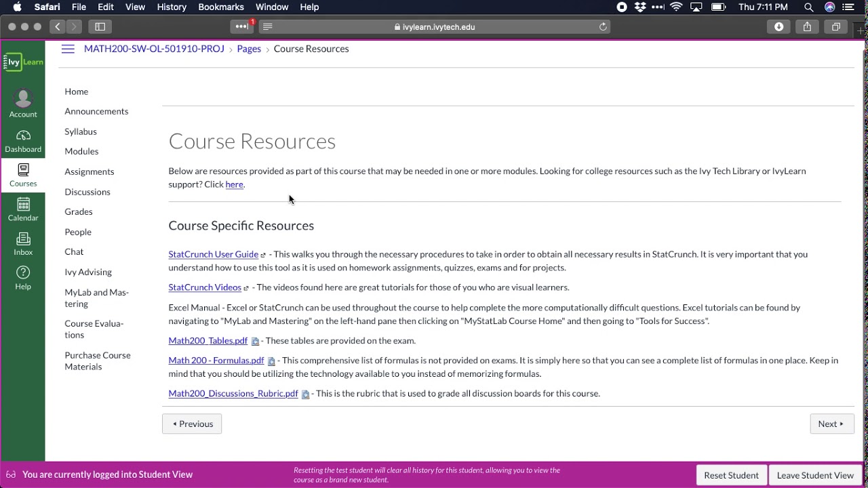Open the Bookmarks menu
The width and height of the screenshot is (868, 488).
click(221, 7)
